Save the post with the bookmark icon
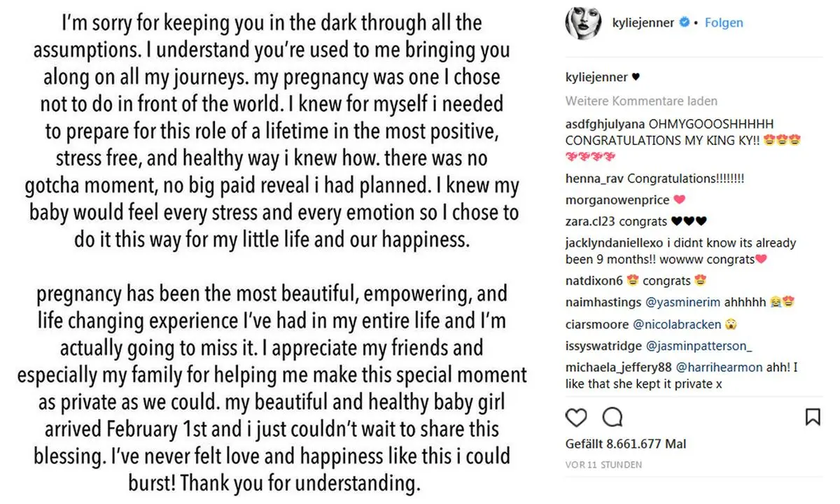The width and height of the screenshot is (840, 504). pos(813,417)
